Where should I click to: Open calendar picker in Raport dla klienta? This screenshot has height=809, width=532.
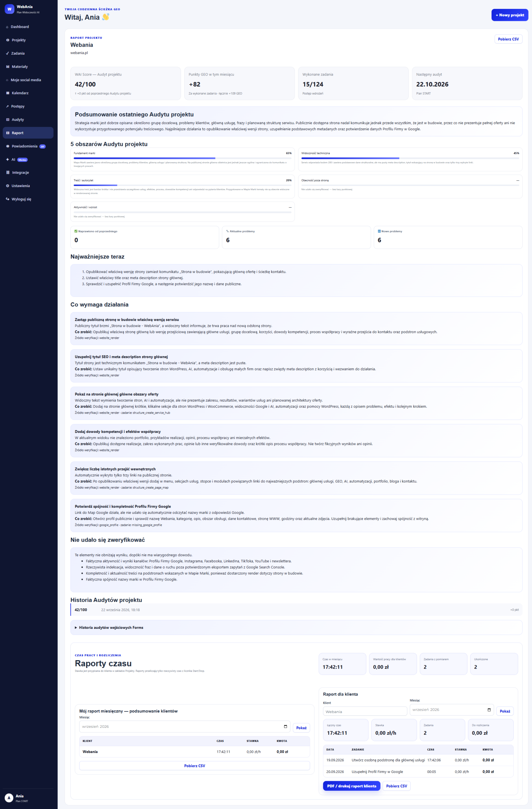point(489,710)
